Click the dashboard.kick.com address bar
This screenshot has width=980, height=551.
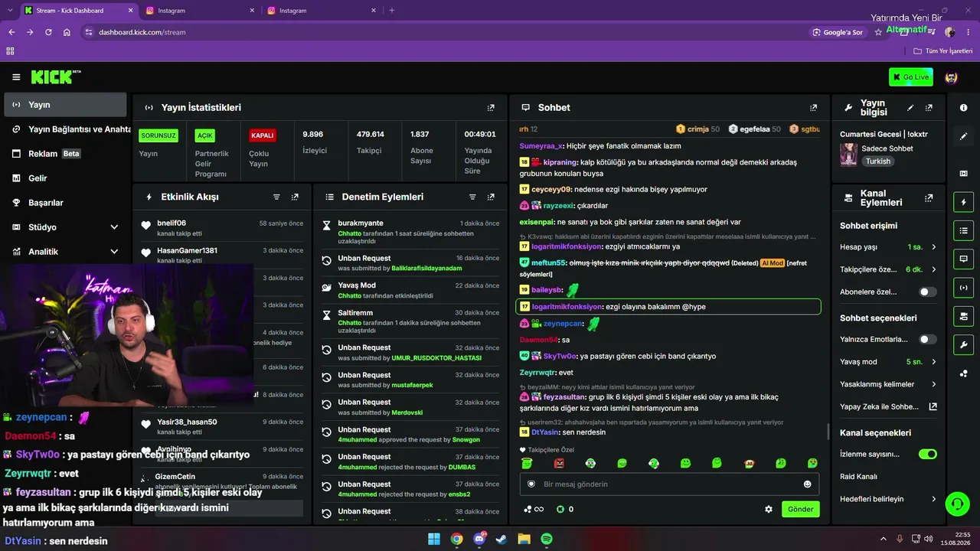(142, 32)
